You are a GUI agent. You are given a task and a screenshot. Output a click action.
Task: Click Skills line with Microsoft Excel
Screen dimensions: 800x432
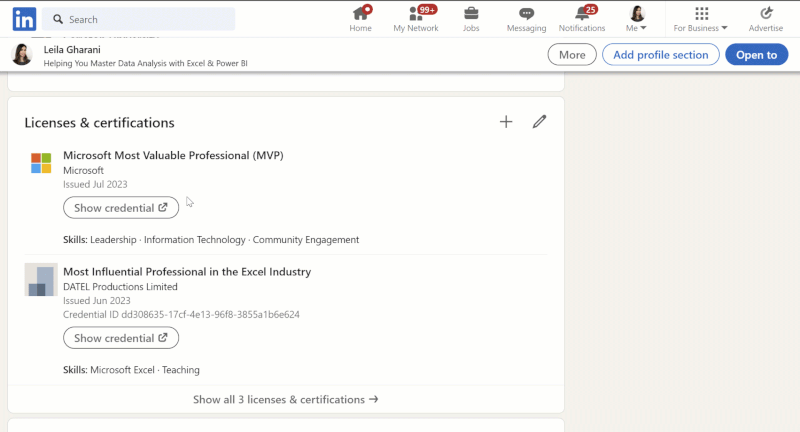coord(131,370)
